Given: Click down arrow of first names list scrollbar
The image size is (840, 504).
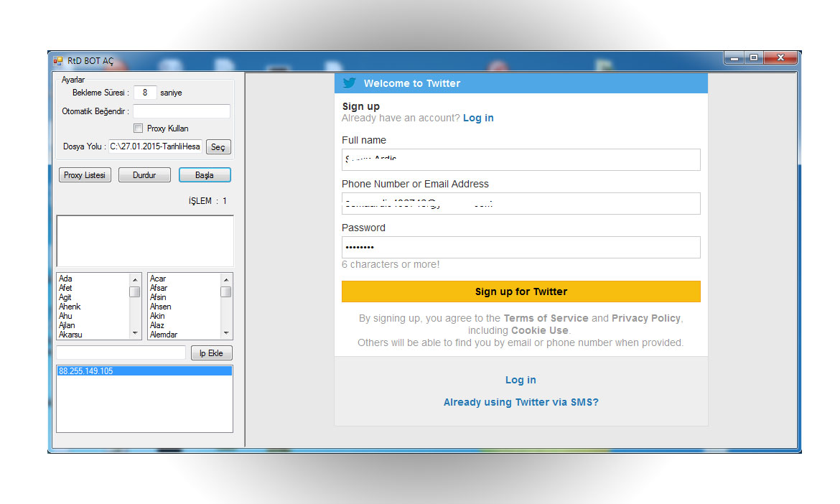Looking at the screenshot, I should [135, 333].
